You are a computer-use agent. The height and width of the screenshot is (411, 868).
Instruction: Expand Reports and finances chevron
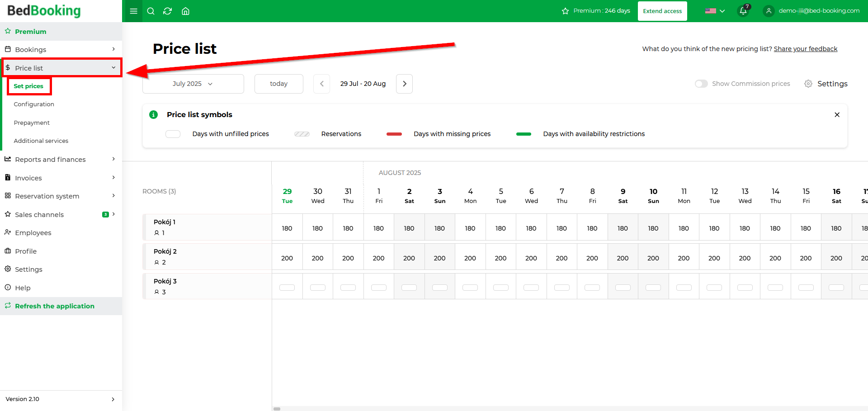113,159
